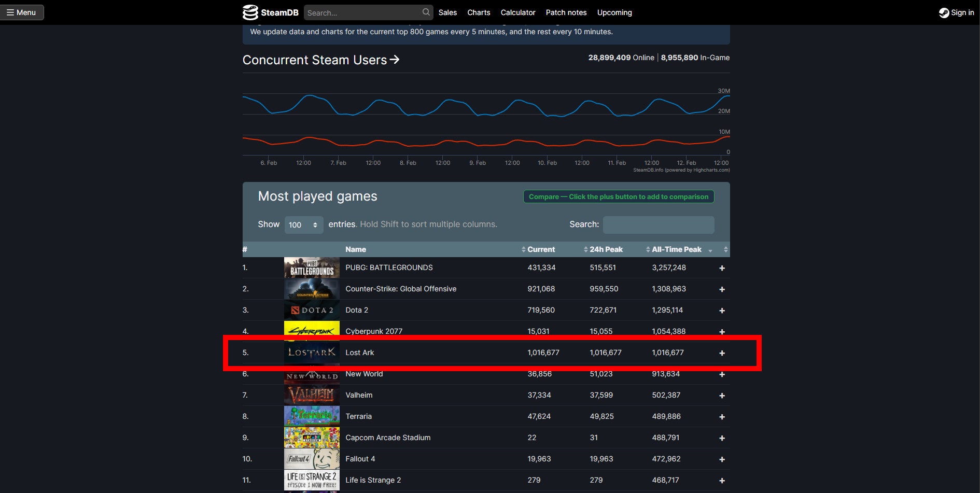The image size is (980, 493).
Task: Click the Valheim thumbnail
Action: (x=312, y=395)
